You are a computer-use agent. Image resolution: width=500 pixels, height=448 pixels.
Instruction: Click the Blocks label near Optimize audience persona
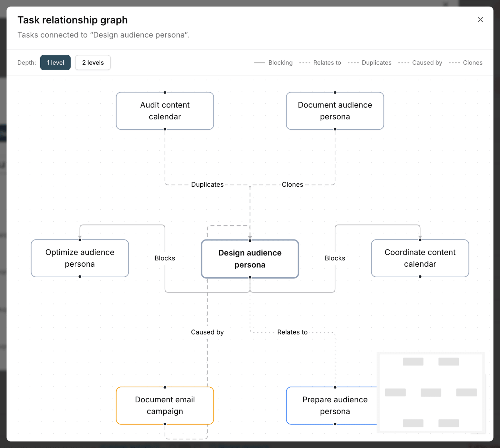click(x=165, y=258)
